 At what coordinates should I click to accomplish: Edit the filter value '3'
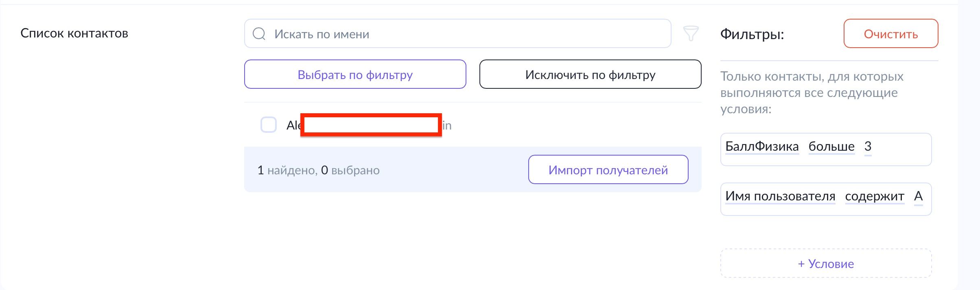[868, 147]
